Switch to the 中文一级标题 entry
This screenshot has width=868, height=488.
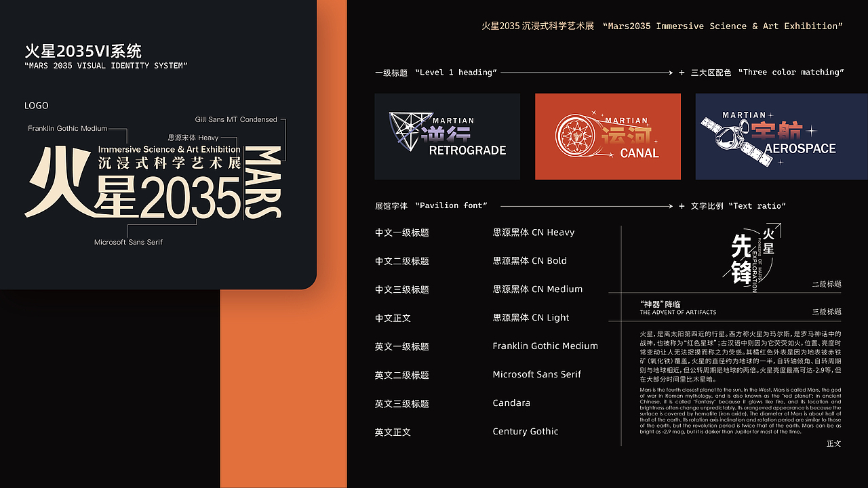[401, 232]
